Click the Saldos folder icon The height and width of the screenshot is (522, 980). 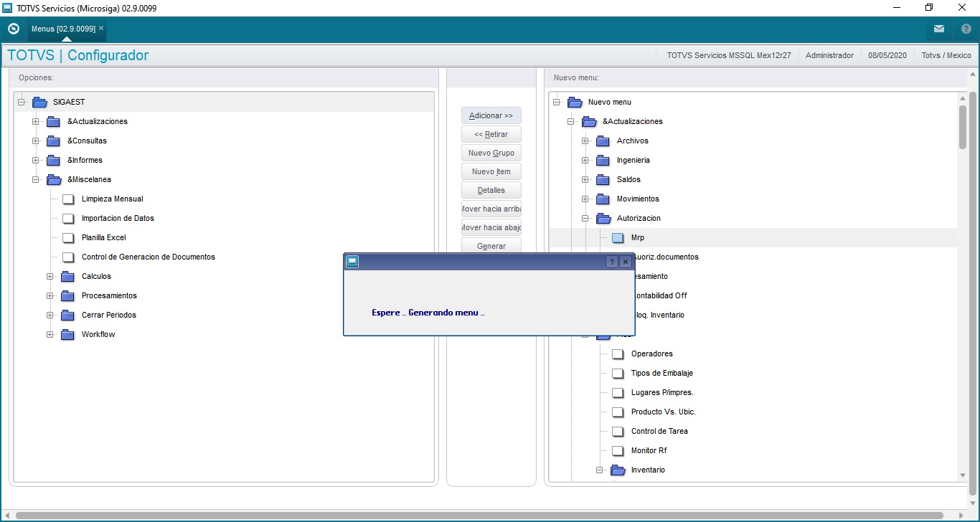coord(603,179)
